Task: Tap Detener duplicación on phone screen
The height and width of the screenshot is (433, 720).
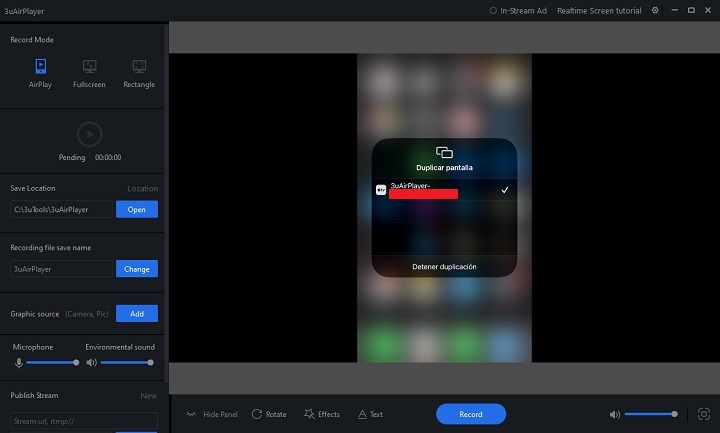Action: [444, 267]
